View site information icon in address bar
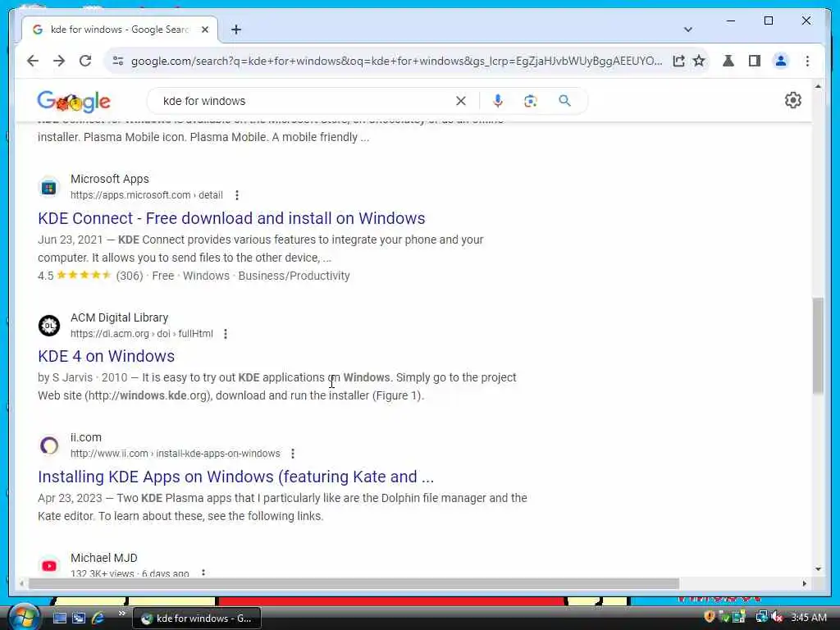The image size is (840, 630). point(118,61)
